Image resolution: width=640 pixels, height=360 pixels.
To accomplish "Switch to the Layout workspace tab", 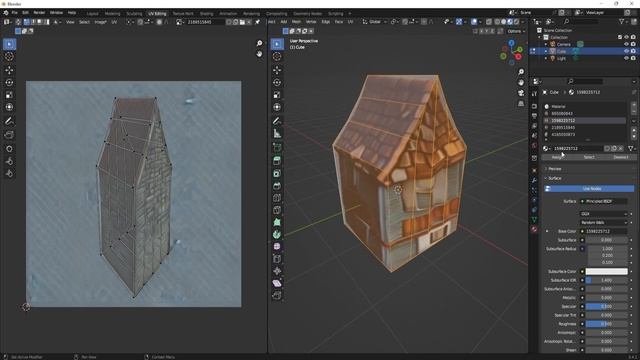I will click(x=93, y=13).
